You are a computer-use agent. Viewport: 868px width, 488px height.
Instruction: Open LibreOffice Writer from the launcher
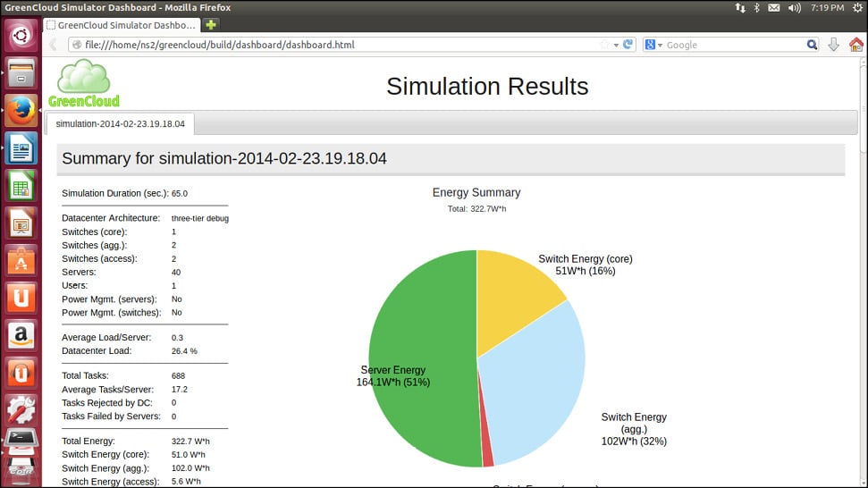(21, 148)
